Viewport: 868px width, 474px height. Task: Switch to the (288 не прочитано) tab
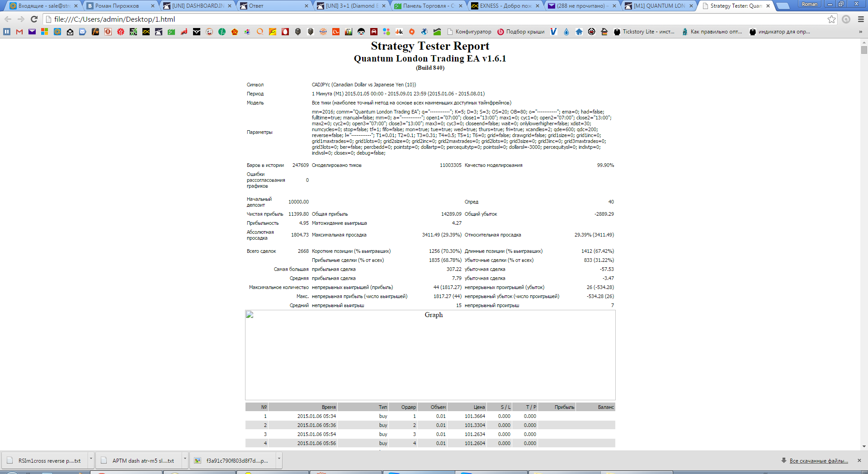point(582,6)
